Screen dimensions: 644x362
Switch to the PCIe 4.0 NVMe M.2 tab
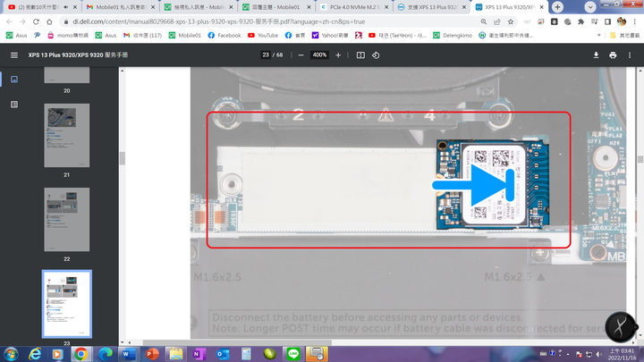pyautogui.click(x=354, y=7)
